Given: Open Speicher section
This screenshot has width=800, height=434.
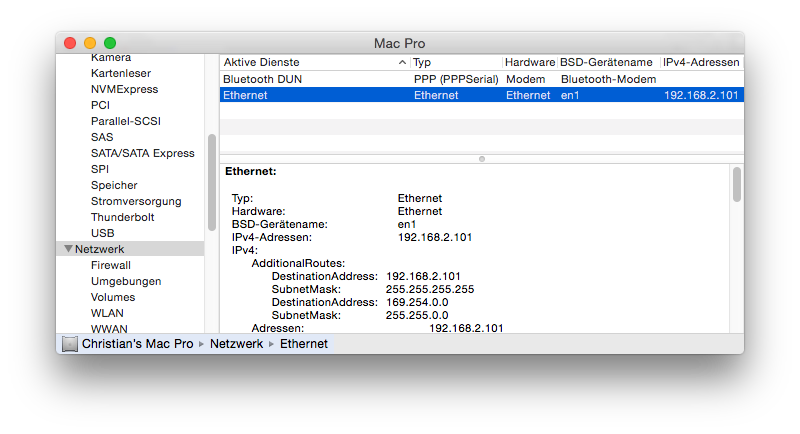Looking at the screenshot, I should 114,185.
